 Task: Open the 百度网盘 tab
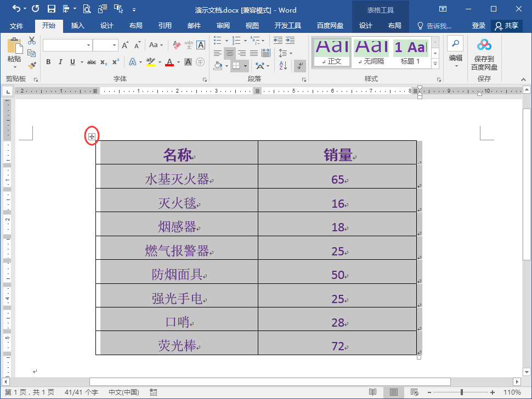(x=330, y=26)
